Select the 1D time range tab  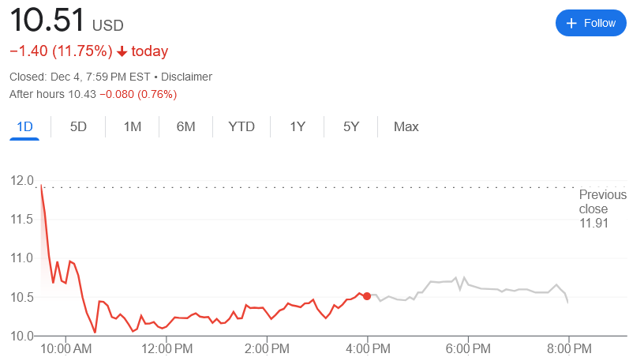point(24,126)
